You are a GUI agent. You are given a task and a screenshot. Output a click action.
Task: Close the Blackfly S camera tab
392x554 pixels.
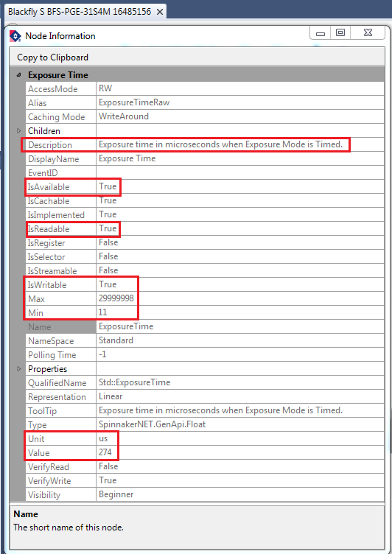[160, 12]
